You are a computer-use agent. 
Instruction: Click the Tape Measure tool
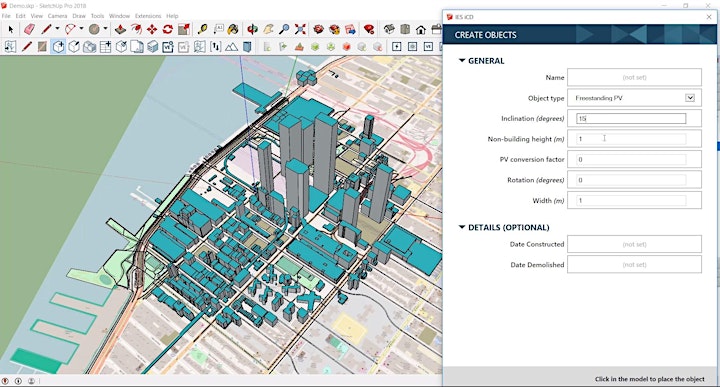coord(202,29)
